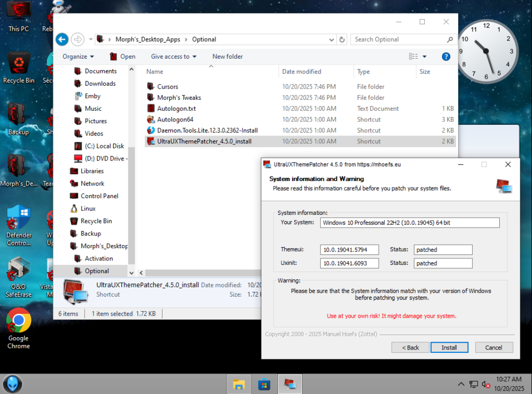Image resolution: width=532 pixels, height=394 pixels.
Task: Open Control Panel in sidebar
Action: click(x=99, y=196)
